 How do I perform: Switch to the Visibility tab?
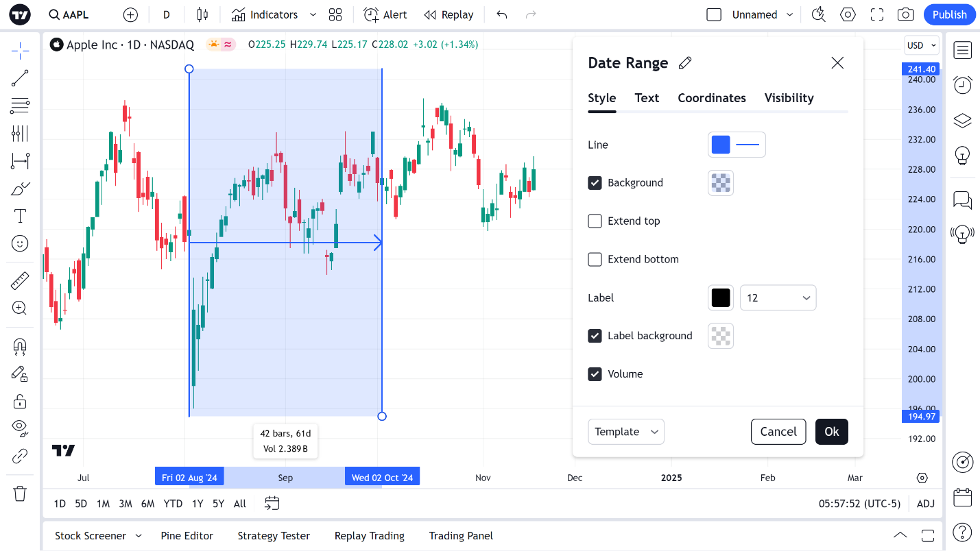tap(789, 98)
